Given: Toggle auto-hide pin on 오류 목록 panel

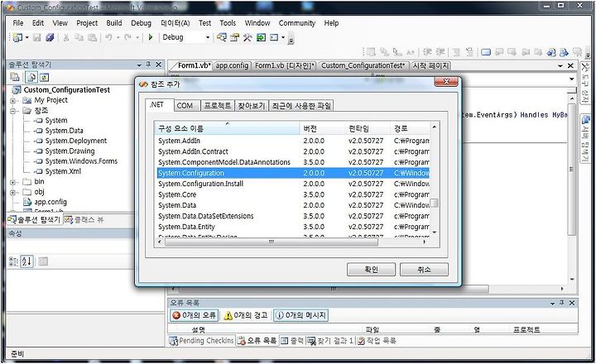Looking at the screenshot, I should (562, 303).
